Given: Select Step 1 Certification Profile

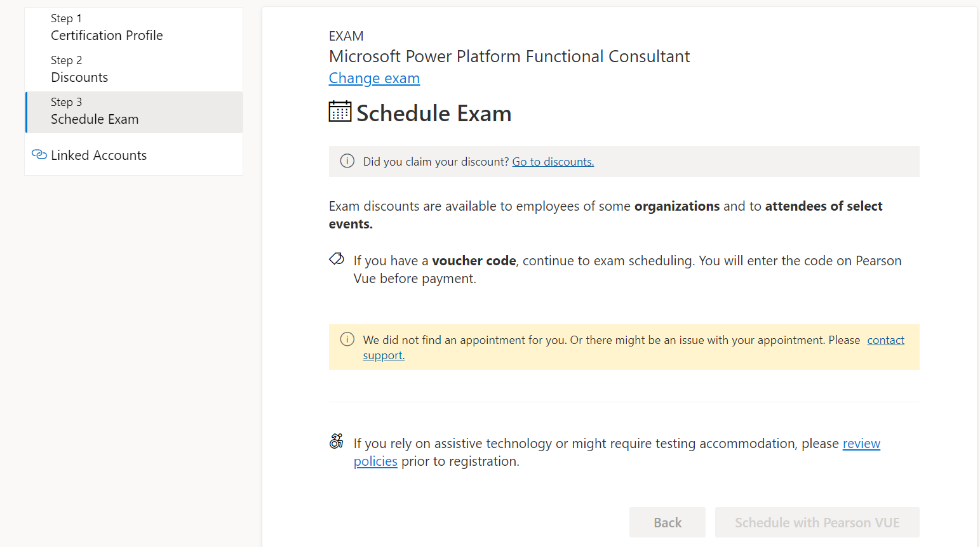Looking at the screenshot, I should (106, 27).
